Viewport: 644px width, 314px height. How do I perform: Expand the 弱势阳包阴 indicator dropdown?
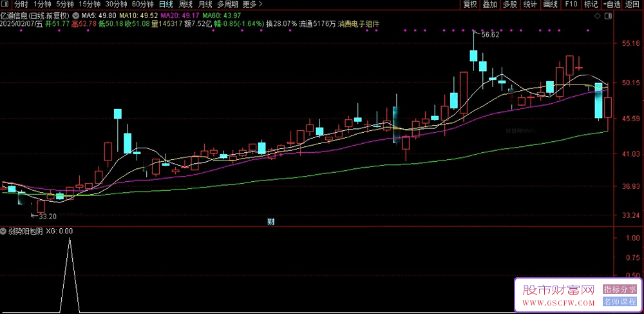point(4,231)
